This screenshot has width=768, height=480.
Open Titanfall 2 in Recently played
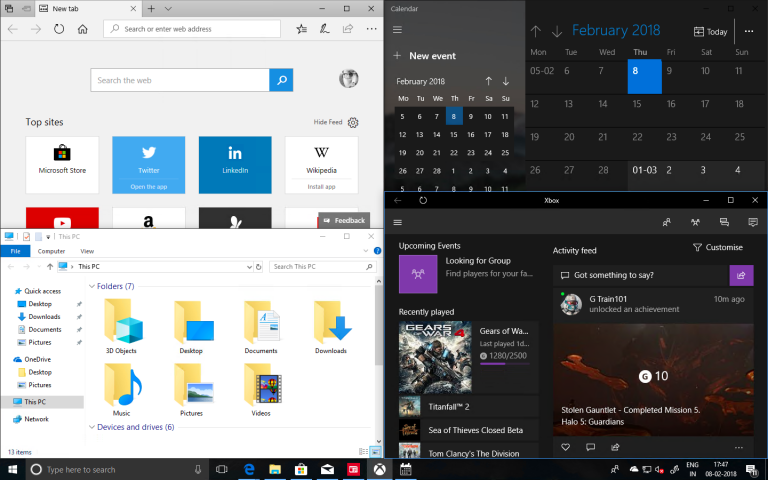coord(468,407)
